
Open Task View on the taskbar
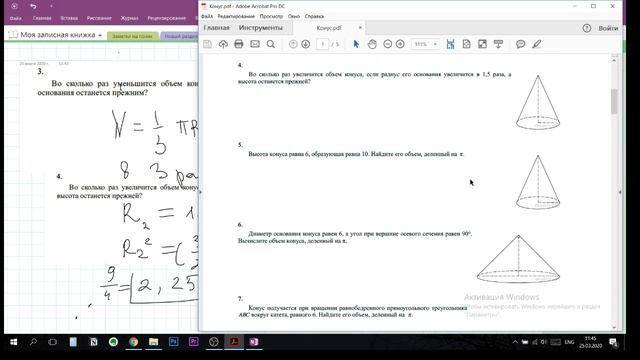(x=53, y=342)
